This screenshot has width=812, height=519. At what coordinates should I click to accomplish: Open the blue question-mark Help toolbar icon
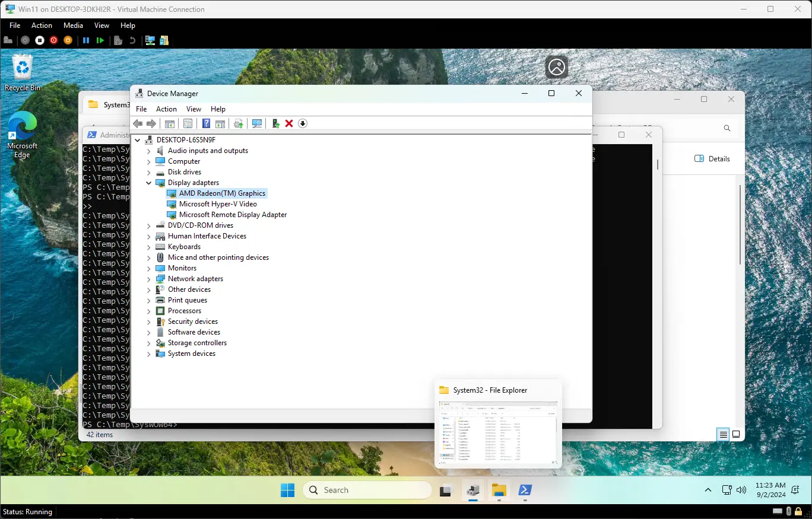[x=206, y=123]
